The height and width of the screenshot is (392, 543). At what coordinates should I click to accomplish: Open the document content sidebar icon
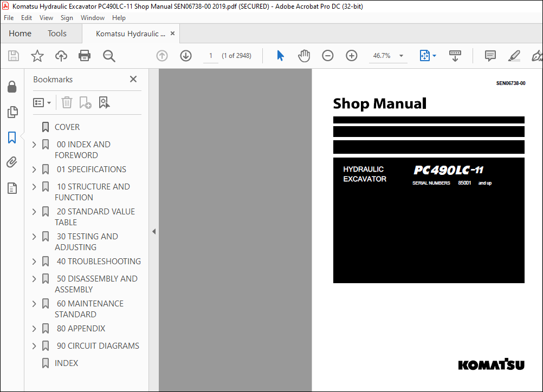pos(12,188)
